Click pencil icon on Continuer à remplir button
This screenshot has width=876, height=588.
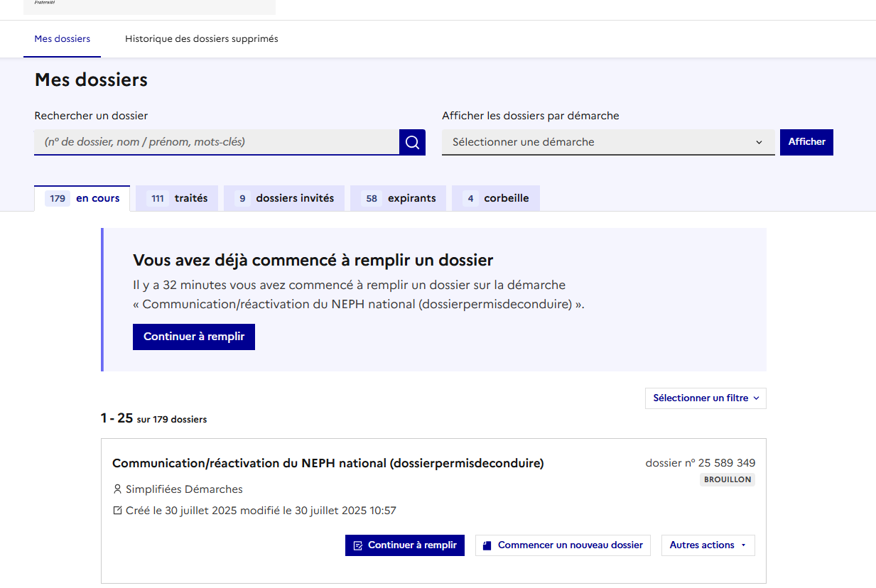358,545
